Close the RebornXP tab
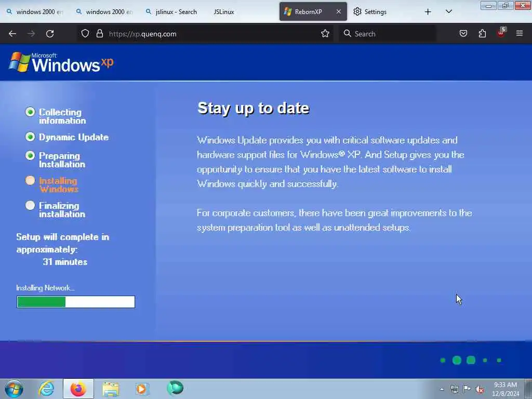Viewport: 532px width, 399px height. pos(339,11)
